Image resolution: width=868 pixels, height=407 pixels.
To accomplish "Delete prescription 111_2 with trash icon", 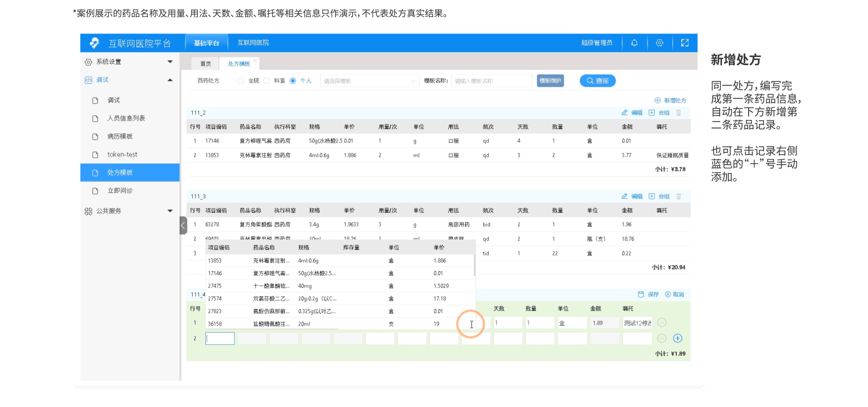I will pyautogui.click(x=679, y=113).
